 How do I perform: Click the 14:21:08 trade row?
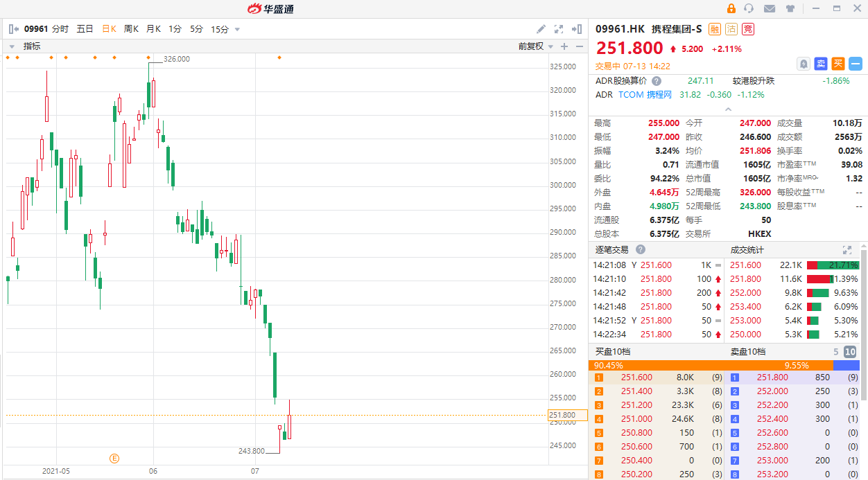(657, 265)
